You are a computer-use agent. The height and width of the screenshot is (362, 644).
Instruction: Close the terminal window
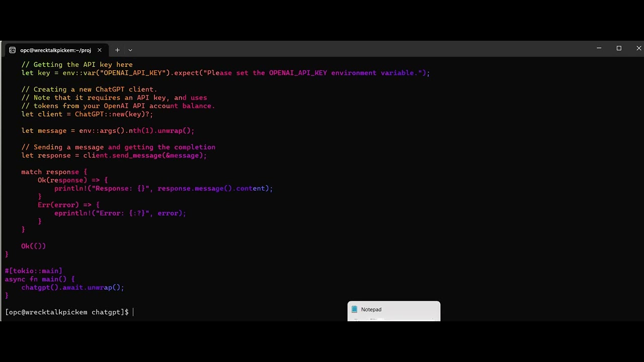[638, 48]
